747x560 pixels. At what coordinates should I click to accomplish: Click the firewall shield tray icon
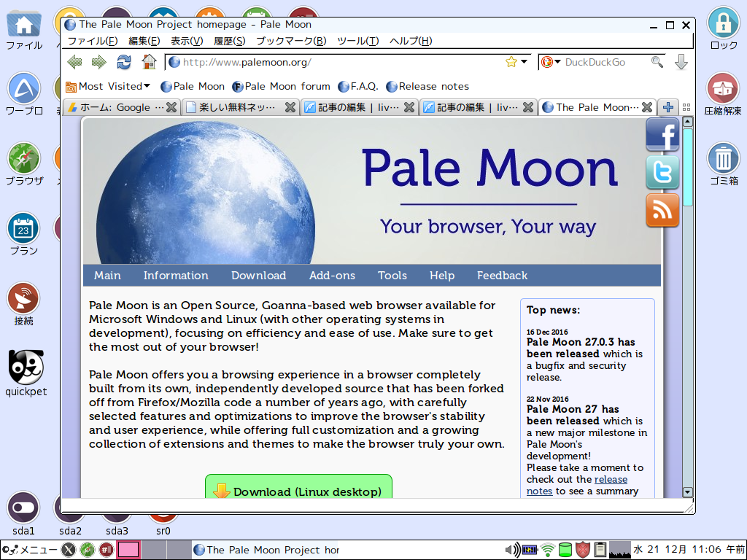(583, 550)
